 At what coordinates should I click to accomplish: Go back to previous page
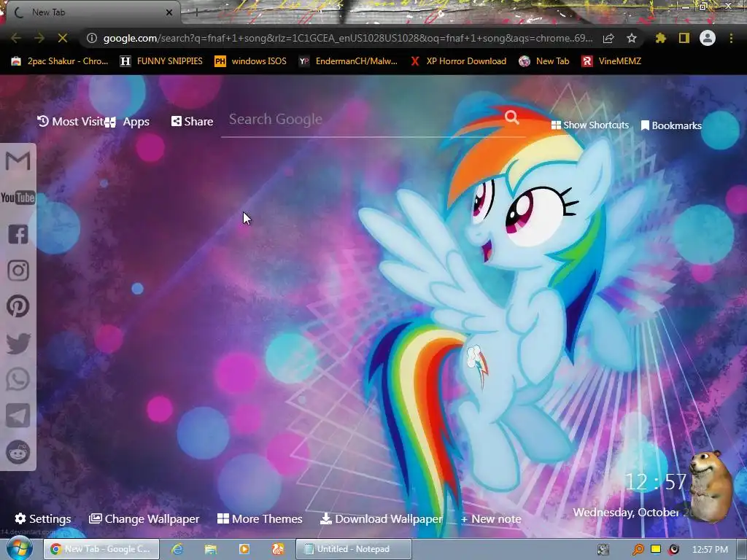click(x=16, y=38)
